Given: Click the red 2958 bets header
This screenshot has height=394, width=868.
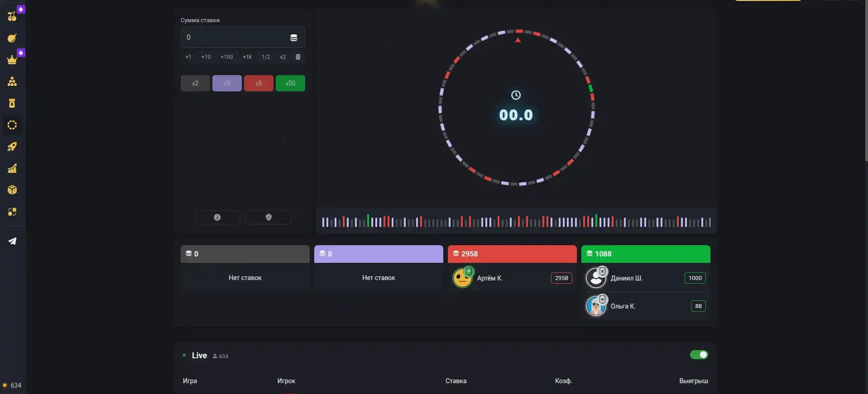Looking at the screenshot, I should click(x=512, y=254).
